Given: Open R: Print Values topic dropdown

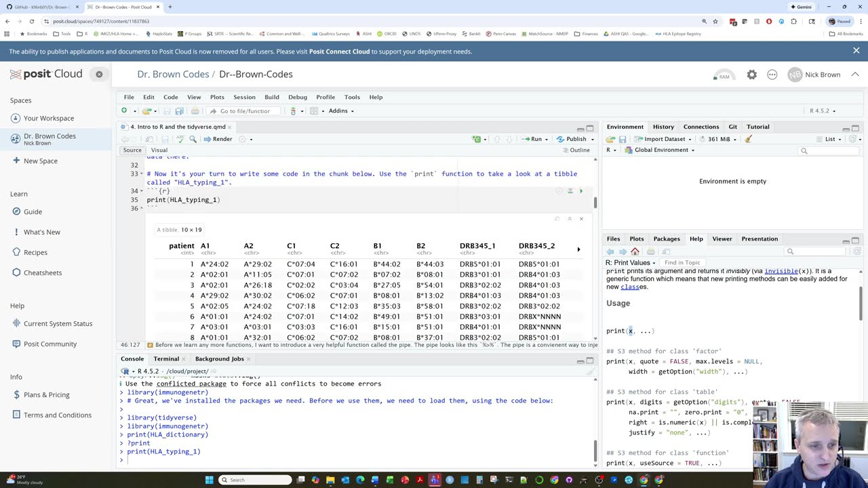Looking at the screenshot, I should pos(631,262).
